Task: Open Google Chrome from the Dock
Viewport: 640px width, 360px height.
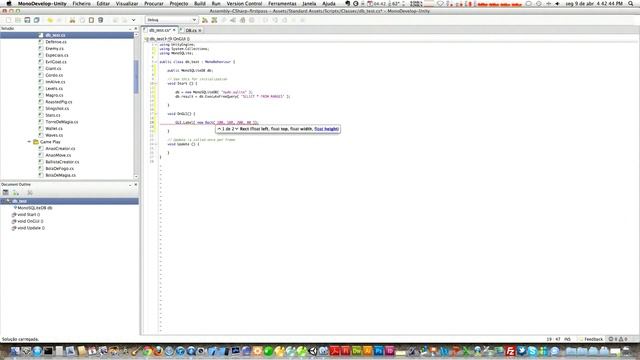Action: pos(147,351)
